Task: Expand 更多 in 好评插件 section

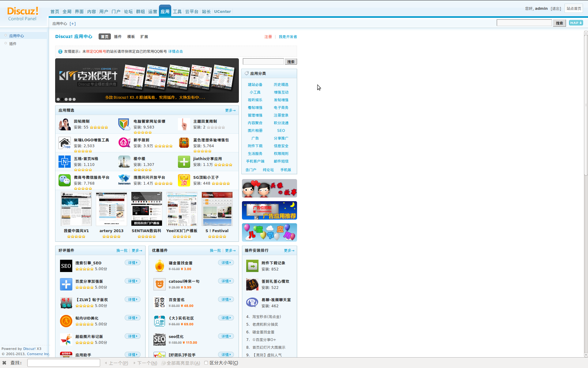Action: [137, 251]
